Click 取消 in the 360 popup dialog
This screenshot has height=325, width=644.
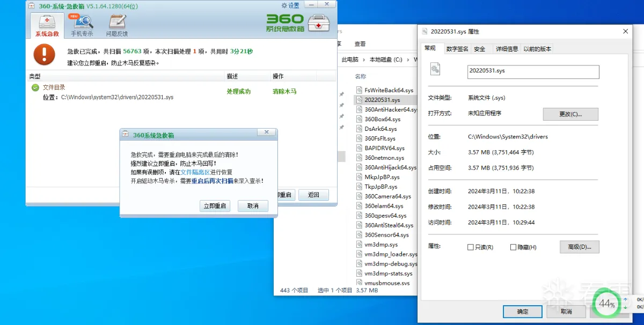click(253, 206)
